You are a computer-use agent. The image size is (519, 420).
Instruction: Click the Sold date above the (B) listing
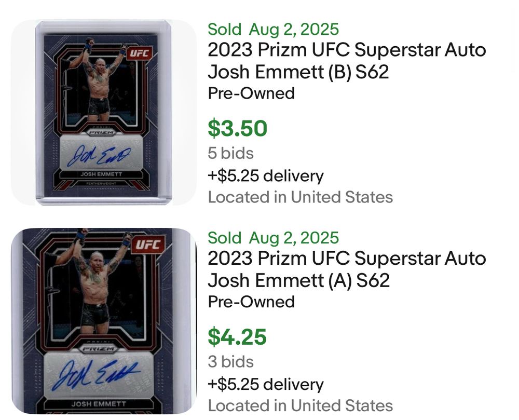(273, 29)
